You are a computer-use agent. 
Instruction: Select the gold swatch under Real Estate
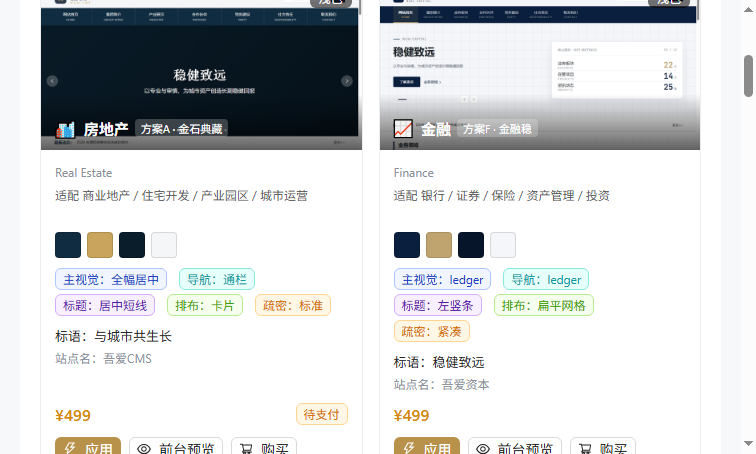pyautogui.click(x=100, y=245)
